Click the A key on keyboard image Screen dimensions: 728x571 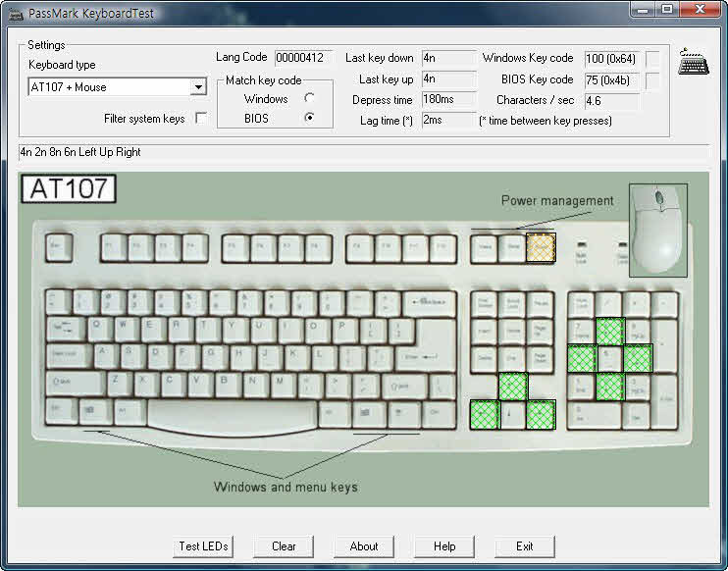(x=106, y=356)
